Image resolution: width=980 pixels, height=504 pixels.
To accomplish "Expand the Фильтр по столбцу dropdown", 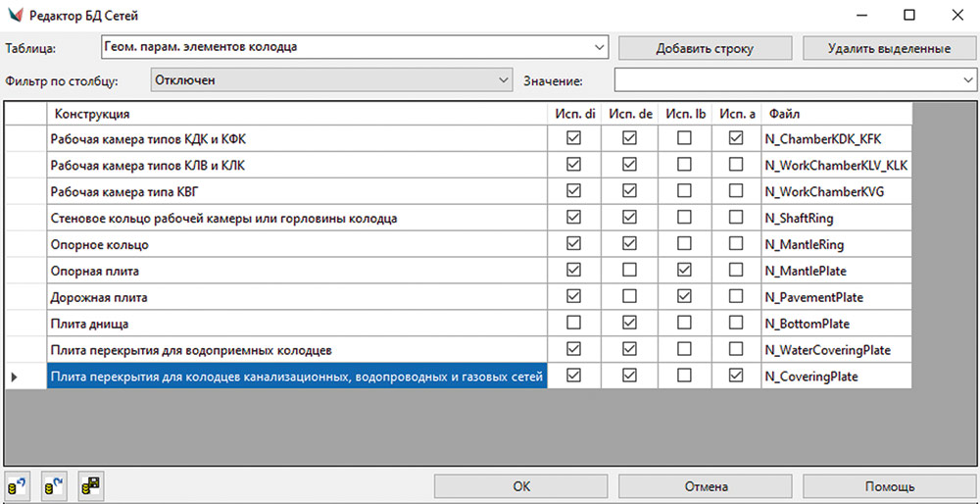I will click(504, 79).
